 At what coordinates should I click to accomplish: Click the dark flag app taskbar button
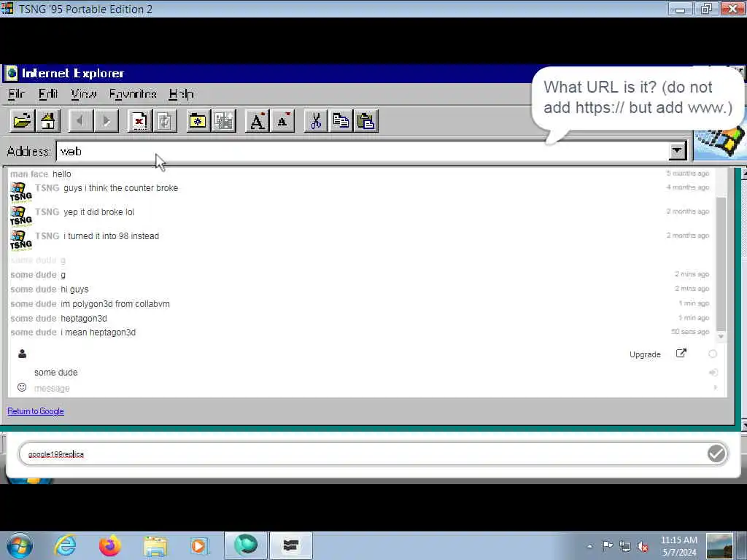[291, 545]
